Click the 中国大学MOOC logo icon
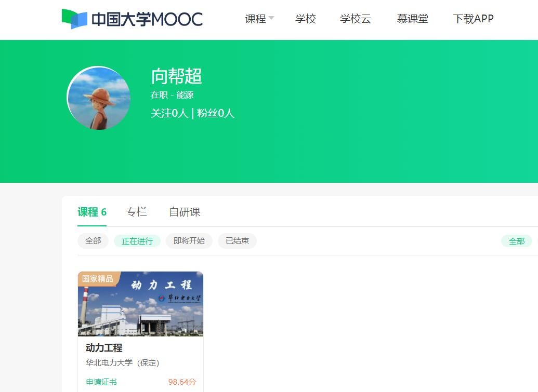 pyautogui.click(x=74, y=19)
